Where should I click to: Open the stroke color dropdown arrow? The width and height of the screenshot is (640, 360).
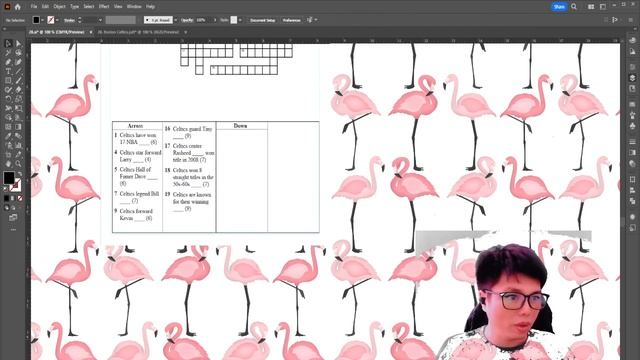57,20
